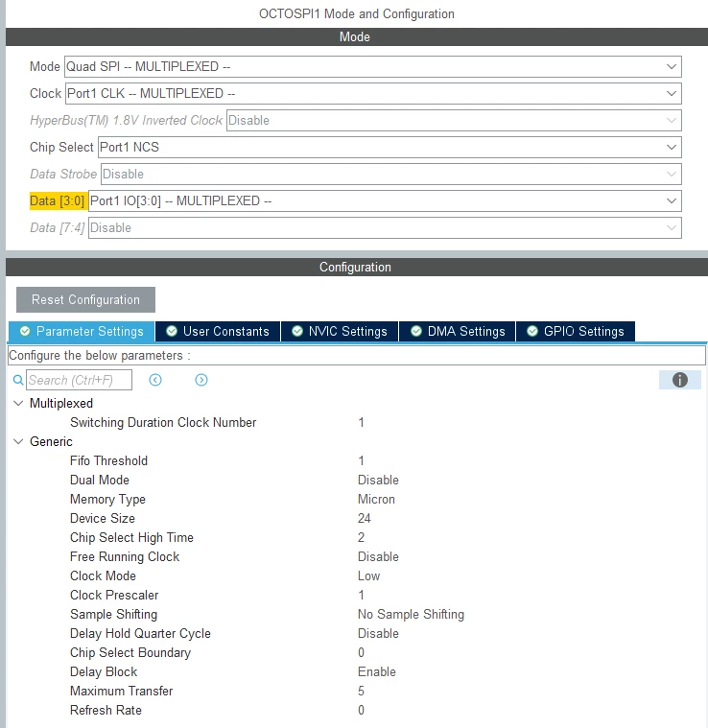Select Delay Hold Quarter Cycle parameter
Image resolution: width=708 pixels, height=728 pixels.
click(140, 634)
